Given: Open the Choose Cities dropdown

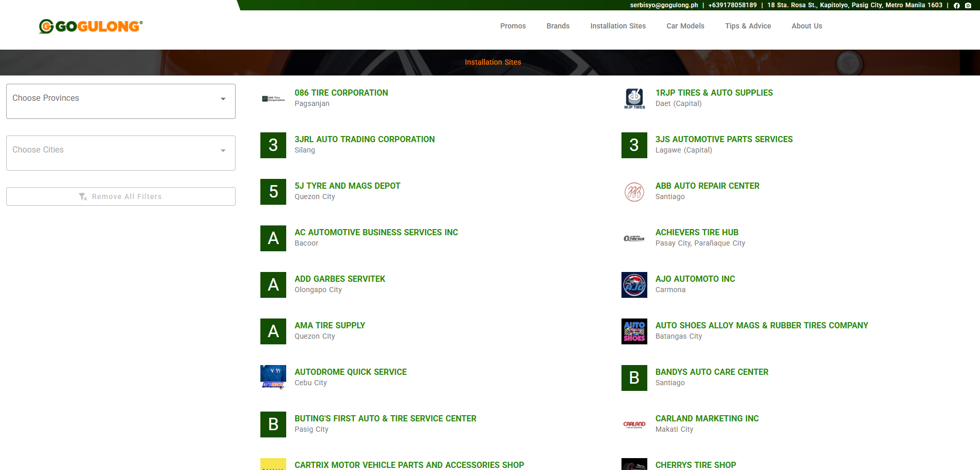Looking at the screenshot, I should click(x=121, y=153).
